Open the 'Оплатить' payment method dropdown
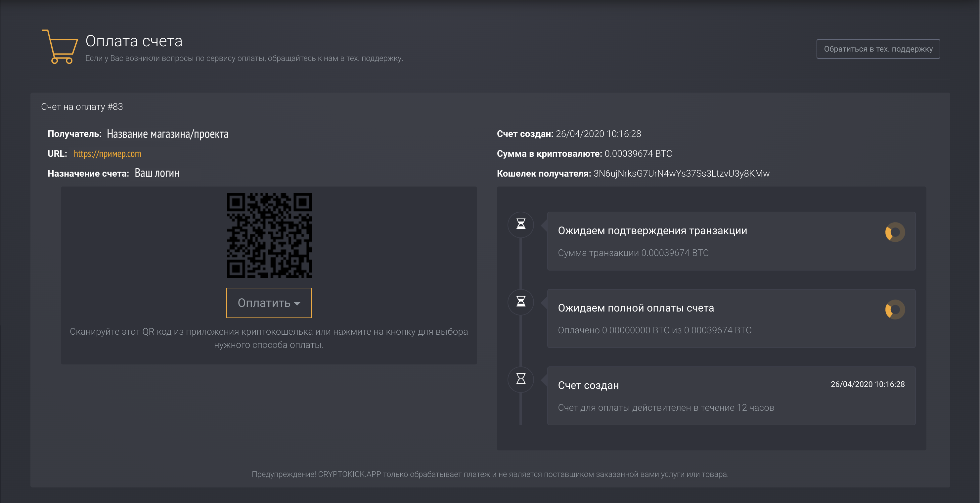Image resolution: width=980 pixels, height=503 pixels. point(269,303)
